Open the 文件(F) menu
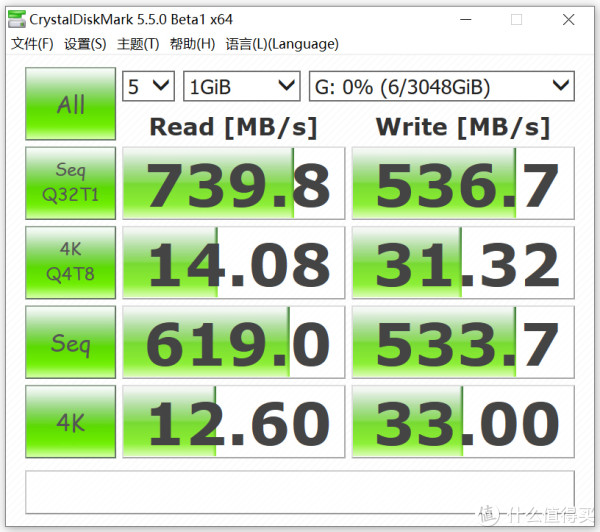Image resolution: width=600 pixels, height=532 pixels. pyautogui.click(x=32, y=44)
